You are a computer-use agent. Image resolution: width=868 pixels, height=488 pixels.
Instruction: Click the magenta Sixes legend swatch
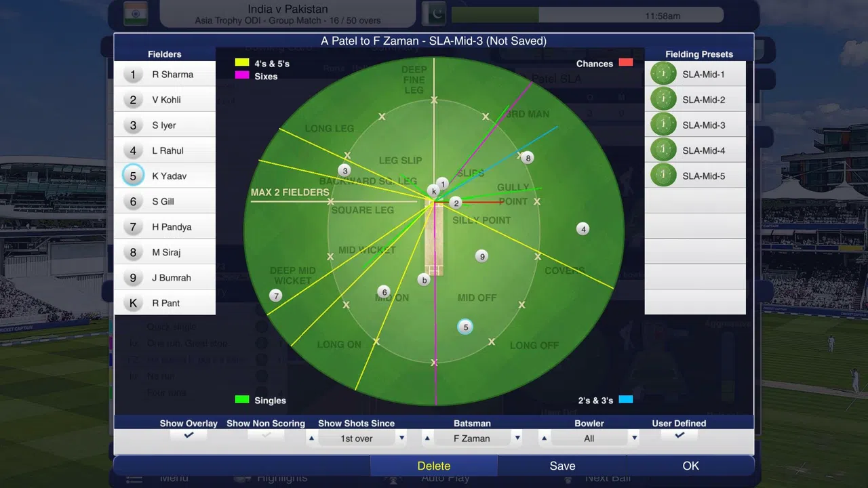pyautogui.click(x=242, y=75)
